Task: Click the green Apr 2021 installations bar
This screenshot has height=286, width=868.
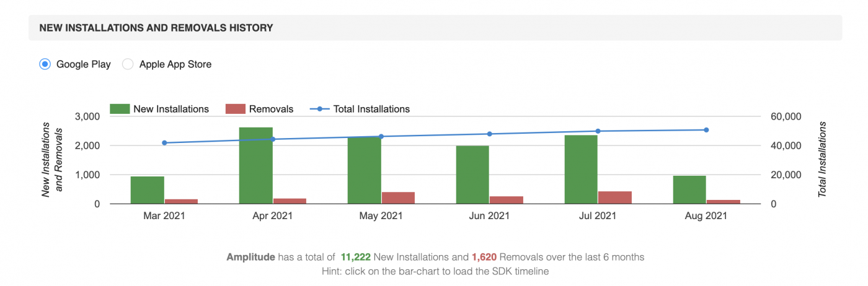Action: 256,165
